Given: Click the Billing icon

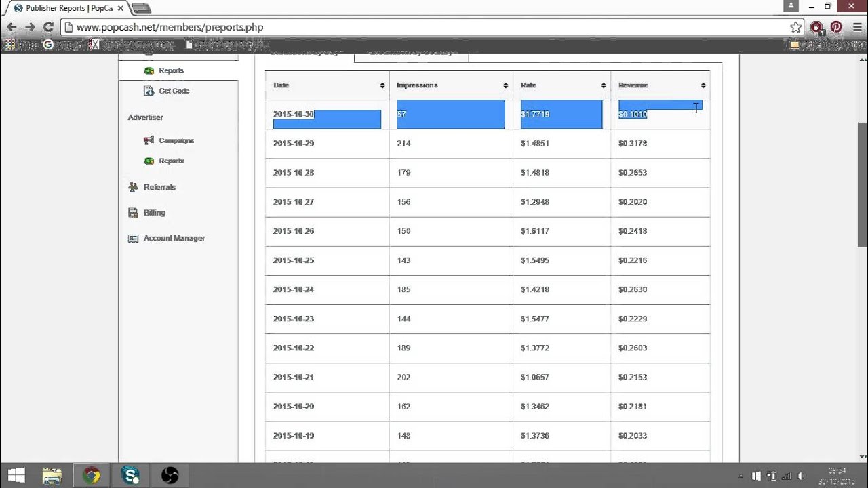Looking at the screenshot, I should point(133,212).
